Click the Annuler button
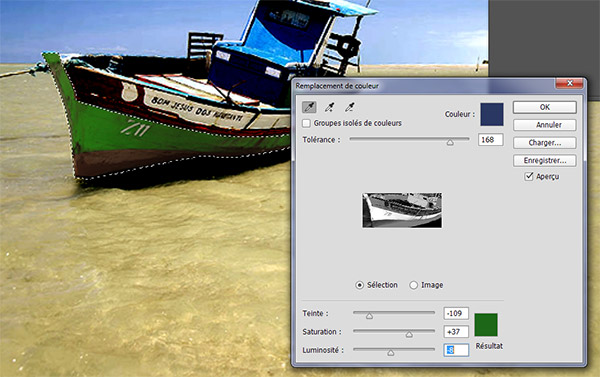Viewport: 600px width, 377px height. [x=545, y=125]
